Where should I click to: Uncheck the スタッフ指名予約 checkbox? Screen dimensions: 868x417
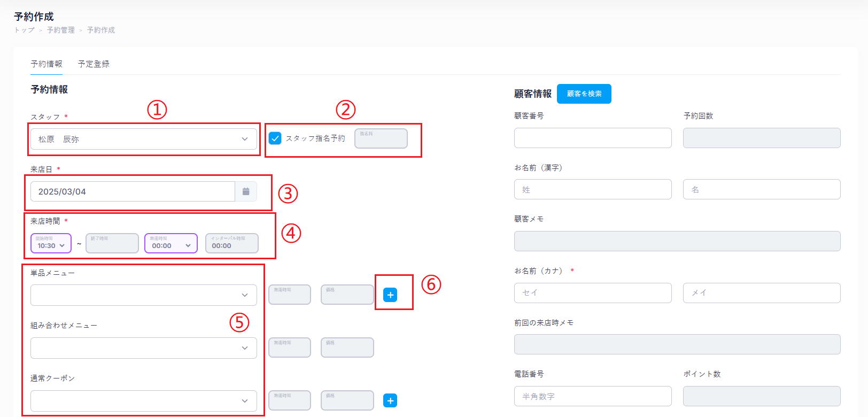click(275, 138)
